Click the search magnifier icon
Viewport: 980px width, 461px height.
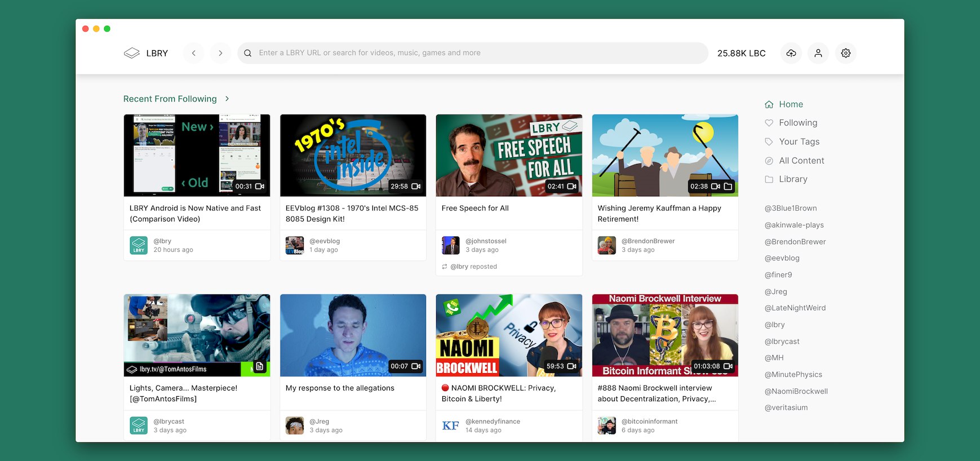[247, 53]
